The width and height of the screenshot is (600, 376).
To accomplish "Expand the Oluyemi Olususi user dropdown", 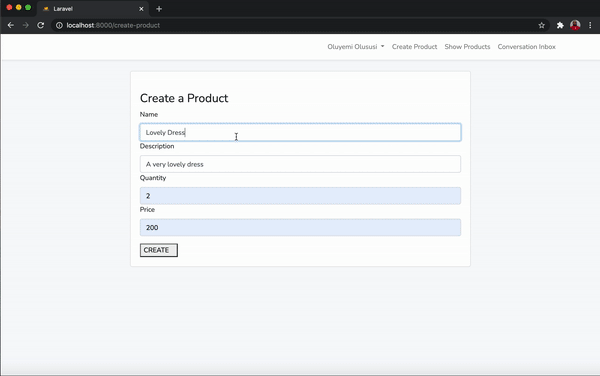I will (x=356, y=47).
